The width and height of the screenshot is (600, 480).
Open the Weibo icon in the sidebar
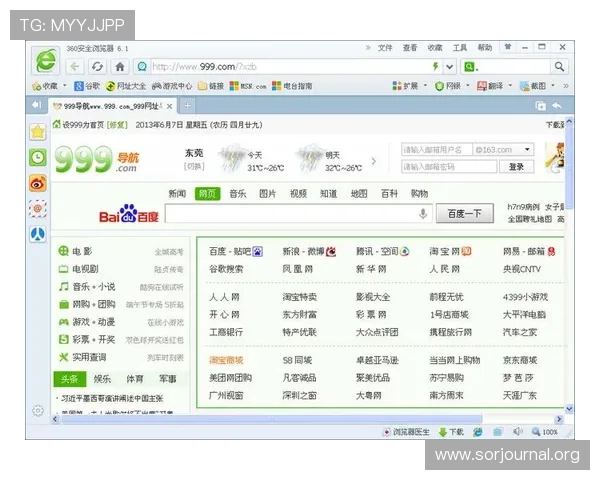tap(37, 183)
